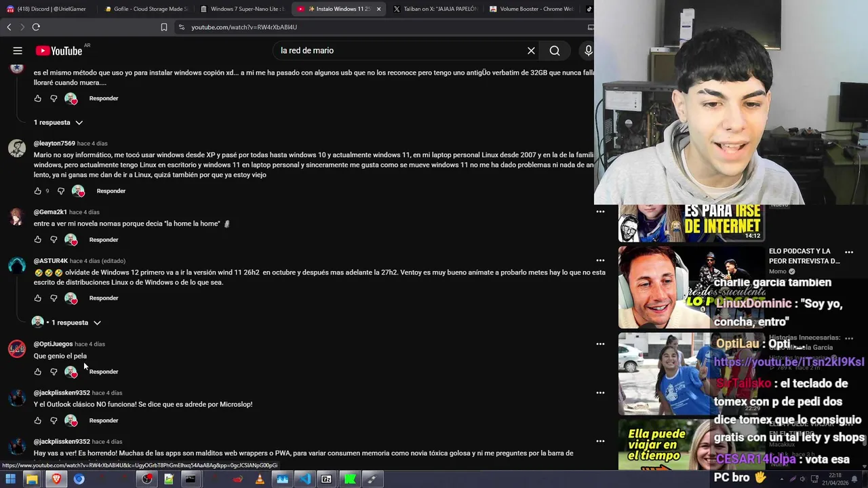868x488 pixels.
Task: Open options on ELO PODCAST video
Action: pos(849,252)
